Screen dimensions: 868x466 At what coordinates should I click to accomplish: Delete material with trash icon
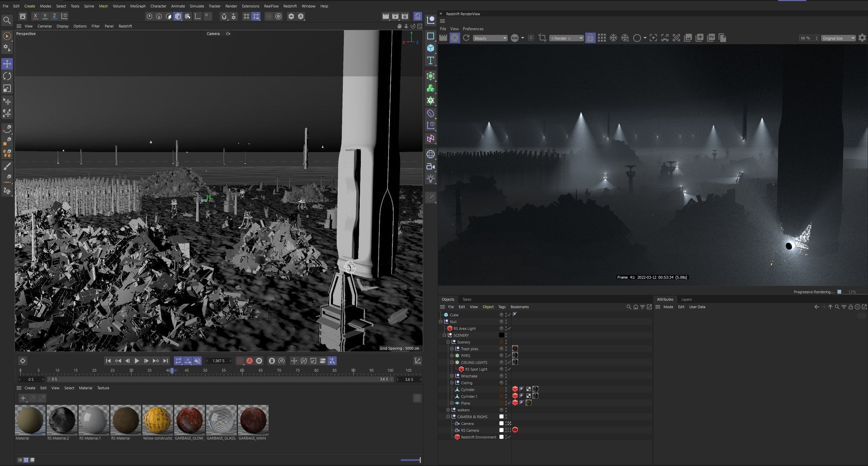point(417,398)
